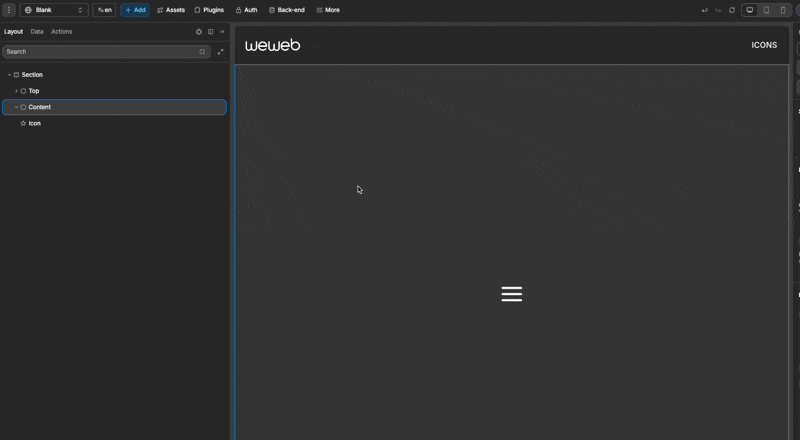Switch to desktop breakpoint view
The width and height of the screenshot is (800, 440).
pyautogui.click(x=749, y=10)
